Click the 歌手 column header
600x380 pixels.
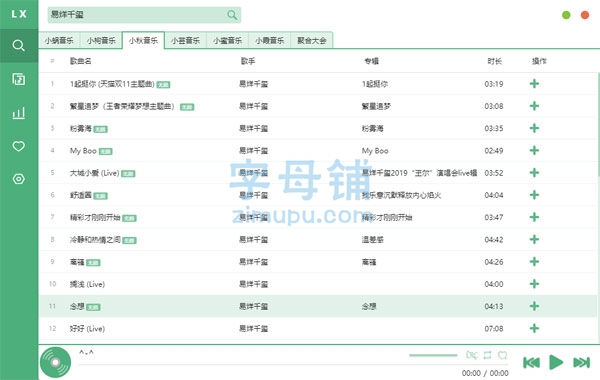(248, 61)
